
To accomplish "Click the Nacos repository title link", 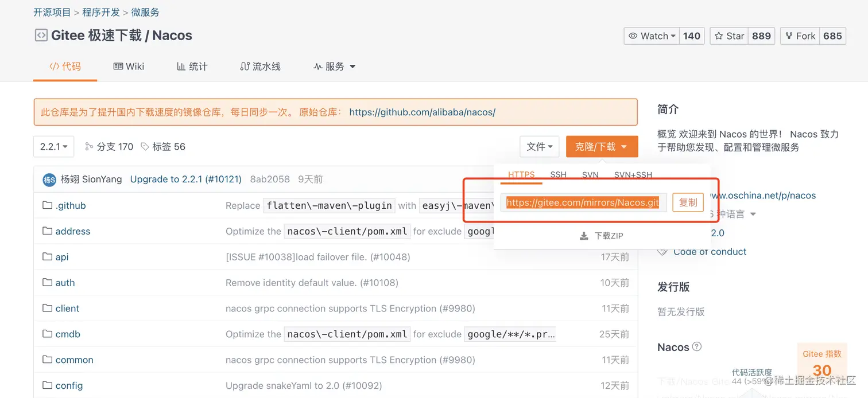I will click(172, 36).
